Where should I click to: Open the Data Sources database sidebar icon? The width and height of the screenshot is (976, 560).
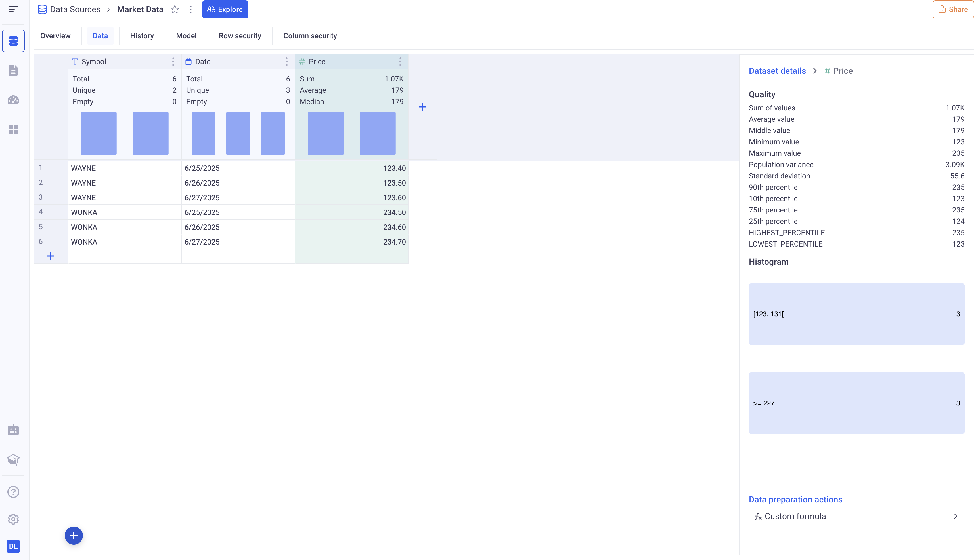pos(13,41)
